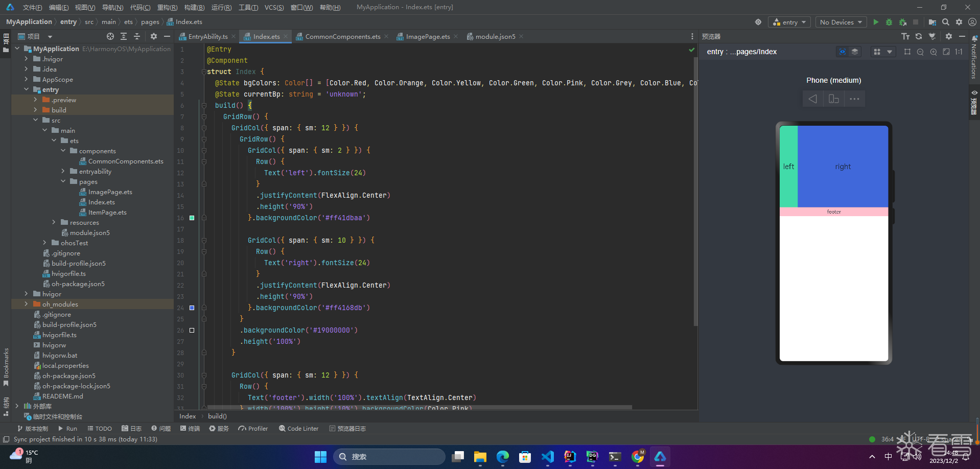Screen dimensions: 980x469
Task: Open IDE settings gear in top toolbar
Action: click(x=959, y=22)
